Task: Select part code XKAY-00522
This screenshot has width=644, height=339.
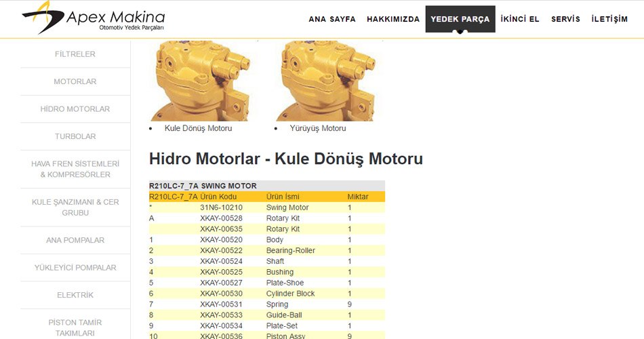Action: coord(222,250)
